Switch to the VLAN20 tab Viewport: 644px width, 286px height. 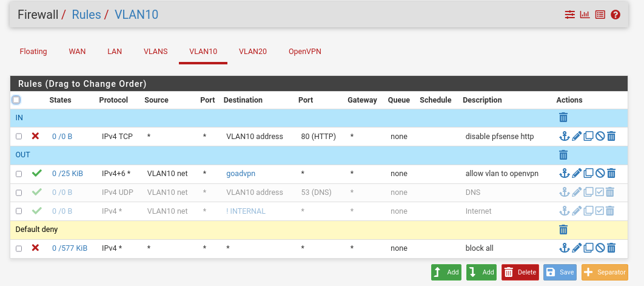coord(253,52)
